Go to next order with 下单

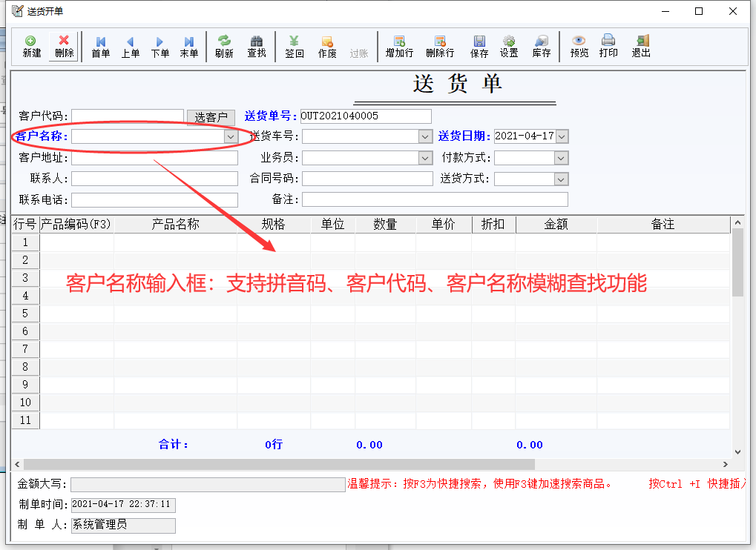160,47
